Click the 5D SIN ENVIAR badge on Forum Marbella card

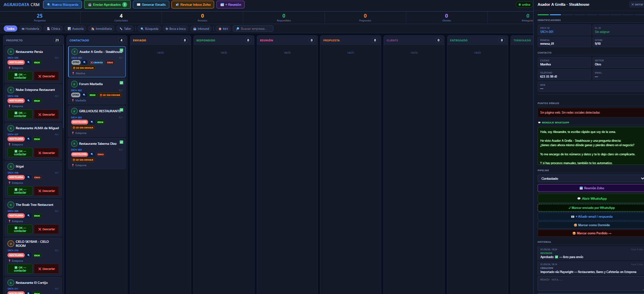tap(110, 95)
